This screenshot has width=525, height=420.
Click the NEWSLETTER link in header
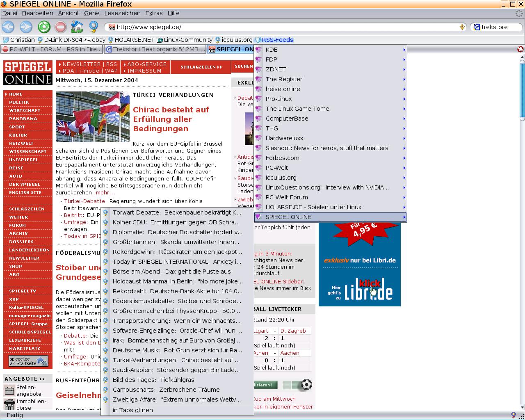click(81, 64)
